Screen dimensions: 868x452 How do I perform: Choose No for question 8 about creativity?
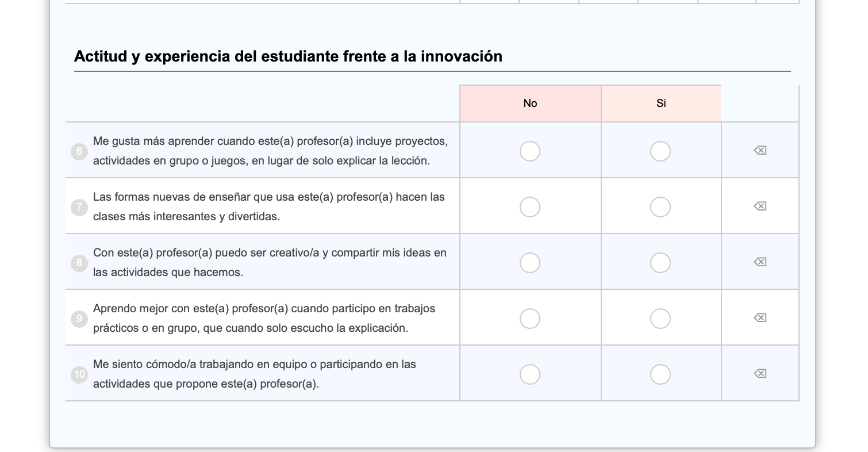click(x=530, y=263)
